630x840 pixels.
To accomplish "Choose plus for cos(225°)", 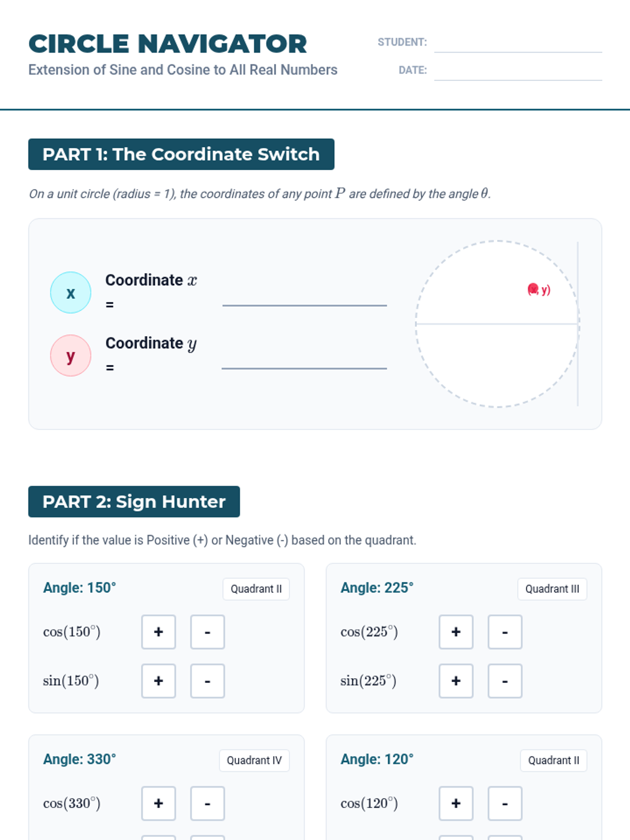I will click(x=456, y=632).
